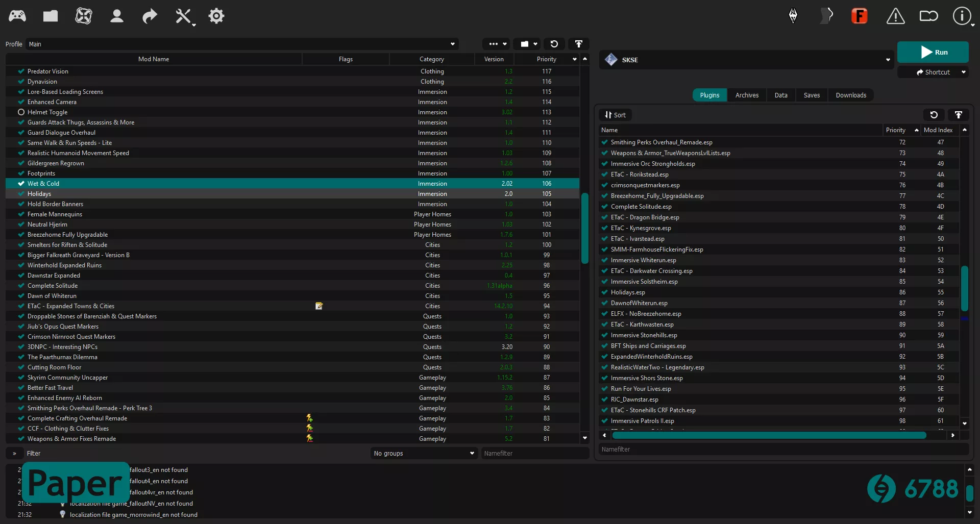The height and width of the screenshot is (524, 980).
Task: Switch to the Plugins tab
Action: click(x=709, y=95)
